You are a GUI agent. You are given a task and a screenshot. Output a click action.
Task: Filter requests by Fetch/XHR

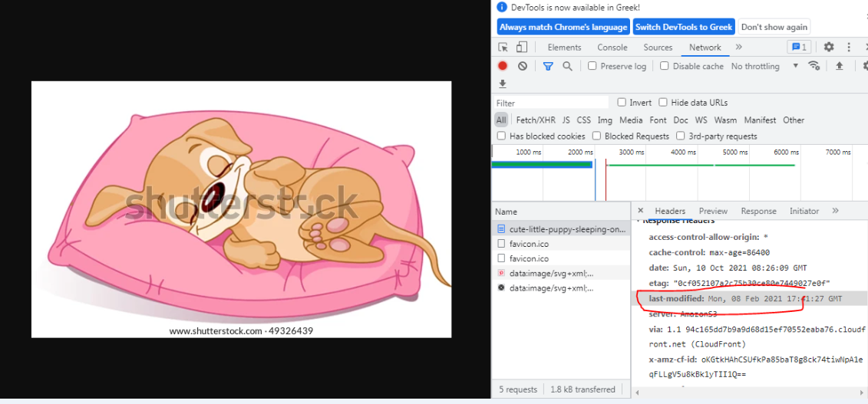click(535, 120)
